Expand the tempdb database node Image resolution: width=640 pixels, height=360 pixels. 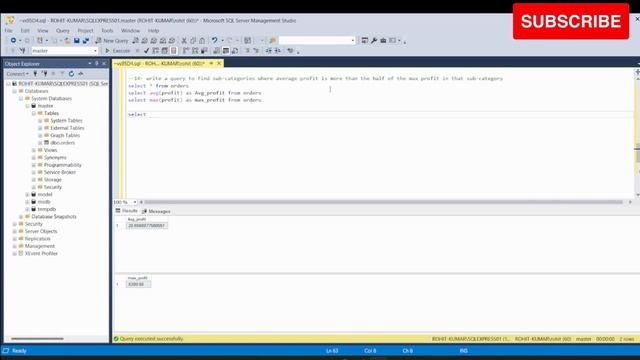coord(27,209)
